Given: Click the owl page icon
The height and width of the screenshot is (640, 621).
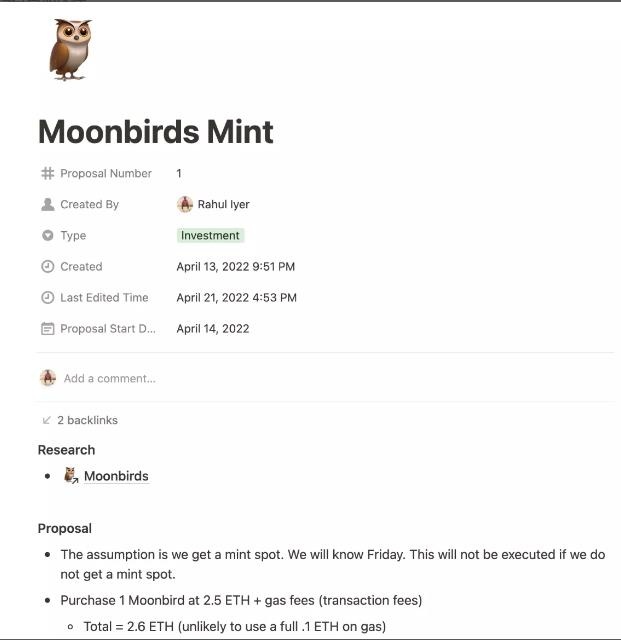Looking at the screenshot, I should click(70, 50).
